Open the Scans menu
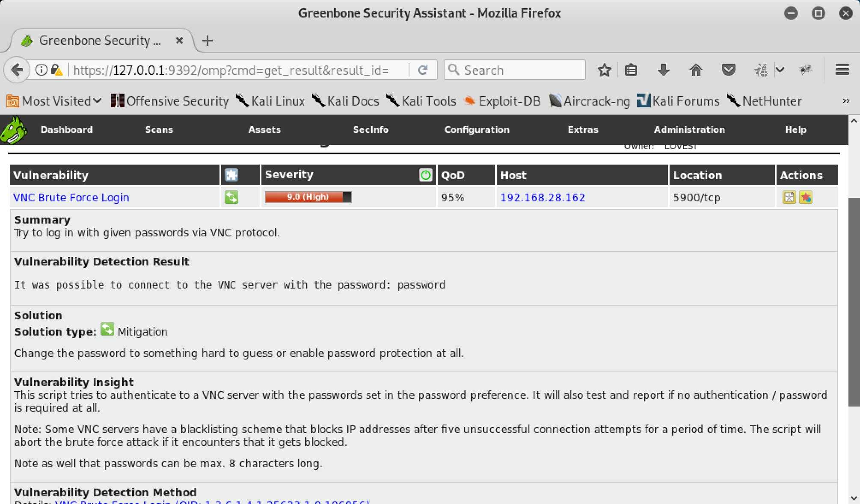Screen dimensions: 860x504 (159, 130)
